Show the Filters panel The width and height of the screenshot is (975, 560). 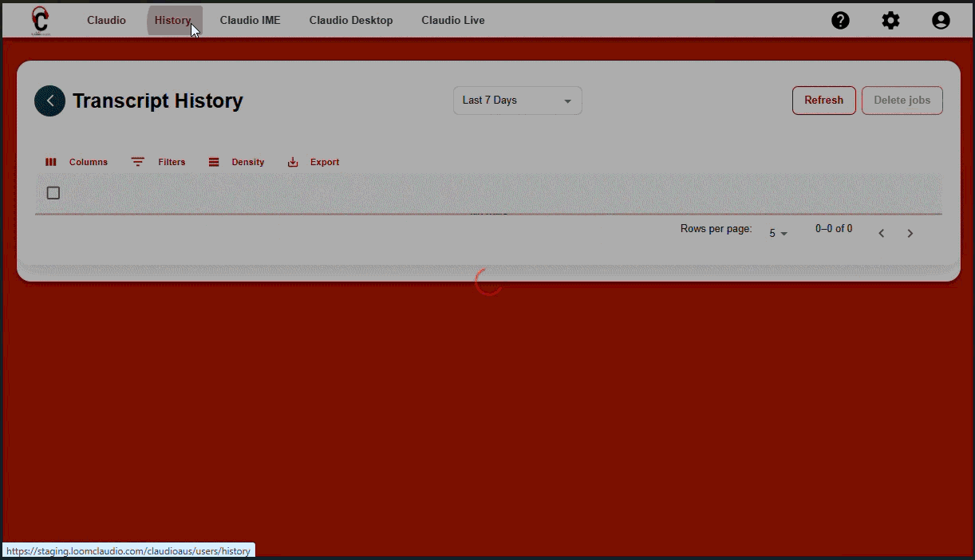click(158, 162)
